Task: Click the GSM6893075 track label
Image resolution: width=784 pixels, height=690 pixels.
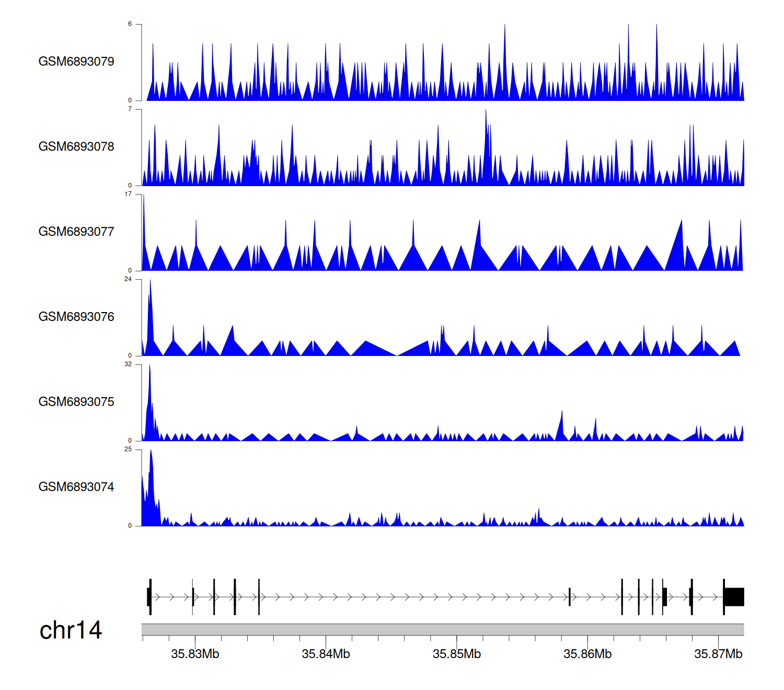Action: point(76,402)
